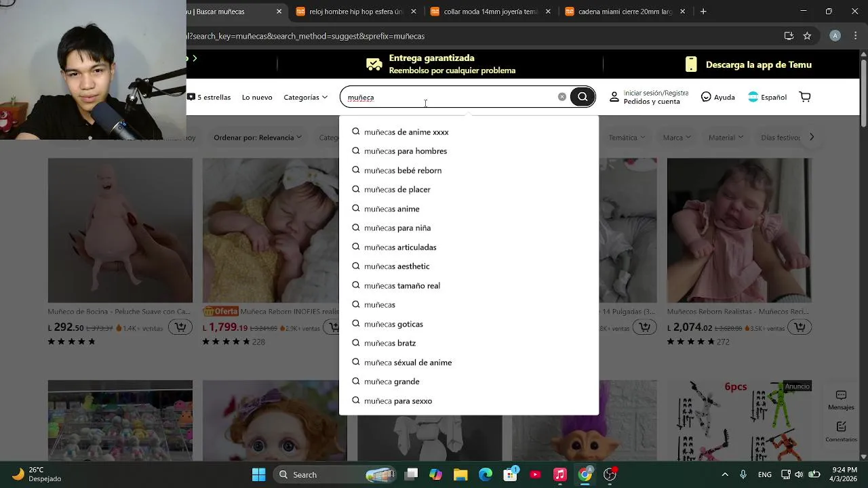Choose suggestion 'muñecas para niña'
868x488 pixels.
[x=469, y=228]
